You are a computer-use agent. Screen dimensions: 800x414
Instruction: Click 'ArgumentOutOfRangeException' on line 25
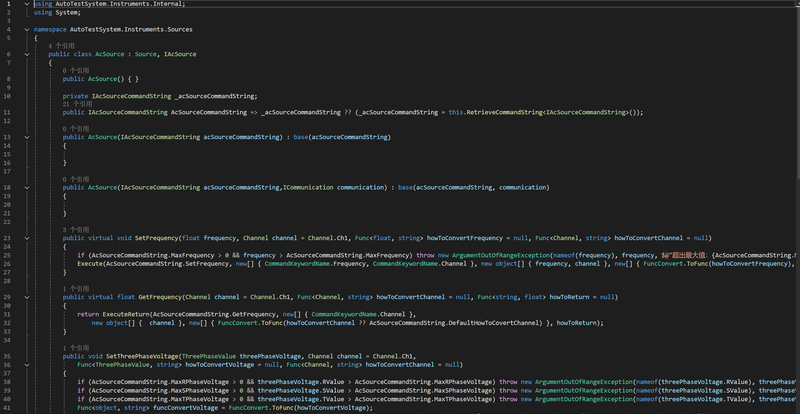(x=501, y=255)
